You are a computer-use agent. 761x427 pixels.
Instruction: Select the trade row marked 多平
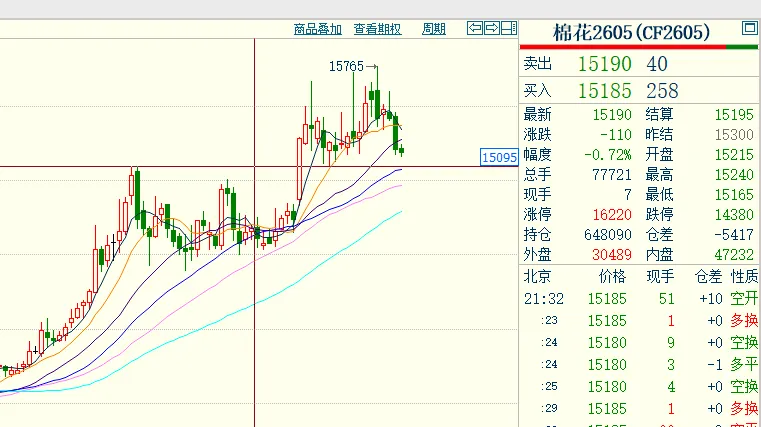[x=640, y=364]
